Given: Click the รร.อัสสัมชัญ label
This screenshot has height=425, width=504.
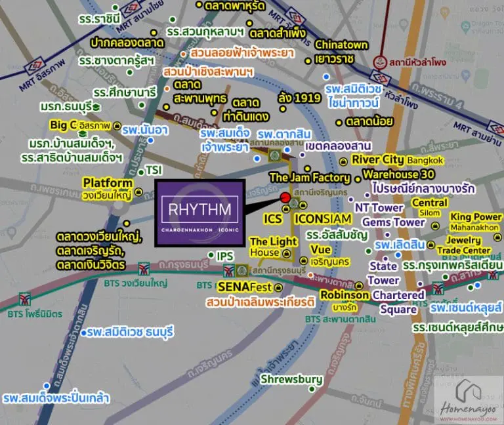Looking at the screenshot, I should click(337, 235).
